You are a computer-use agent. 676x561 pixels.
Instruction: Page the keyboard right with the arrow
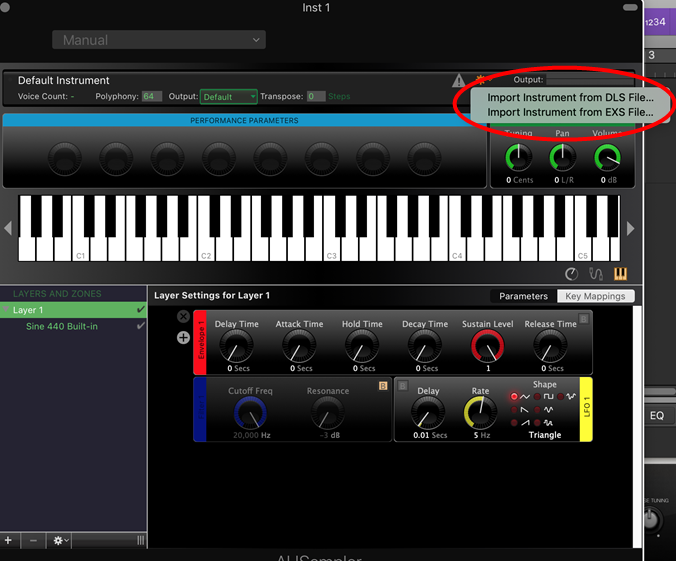[630, 229]
